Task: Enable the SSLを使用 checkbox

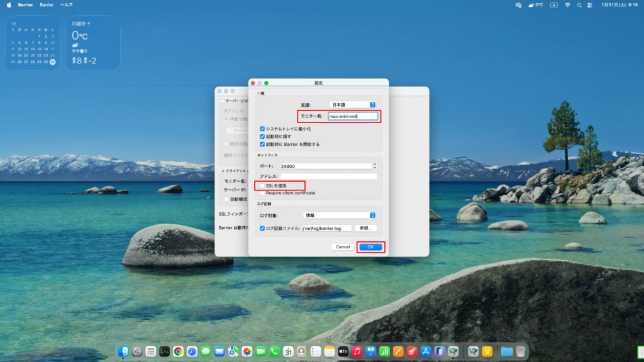Action: (x=263, y=186)
